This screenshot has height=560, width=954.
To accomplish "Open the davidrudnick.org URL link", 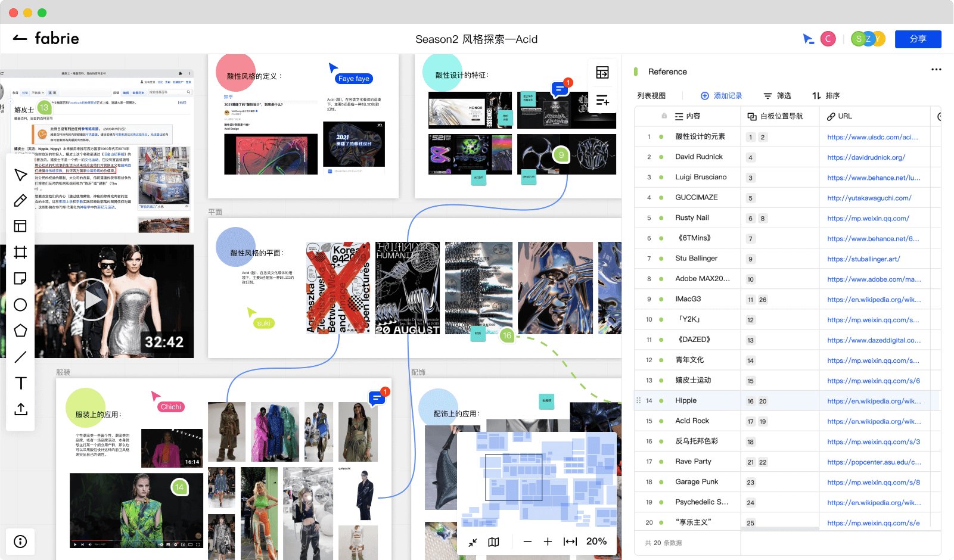I will (866, 158).
